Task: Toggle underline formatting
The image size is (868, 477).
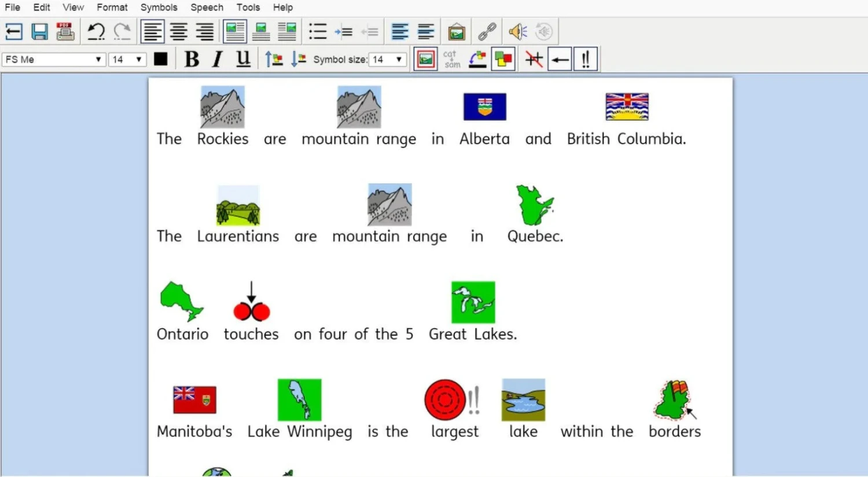Action: (x=243, y=59)
